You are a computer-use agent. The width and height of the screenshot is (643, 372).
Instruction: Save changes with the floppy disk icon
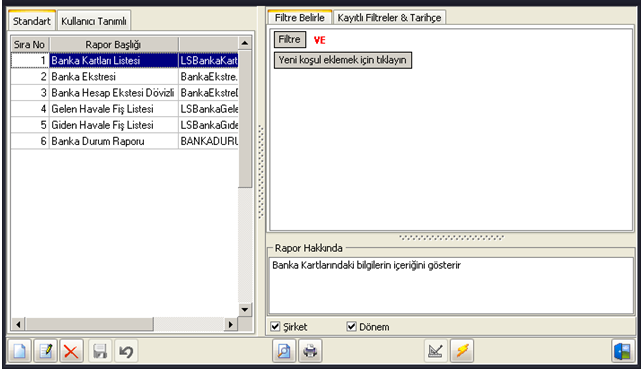[100, 351]
